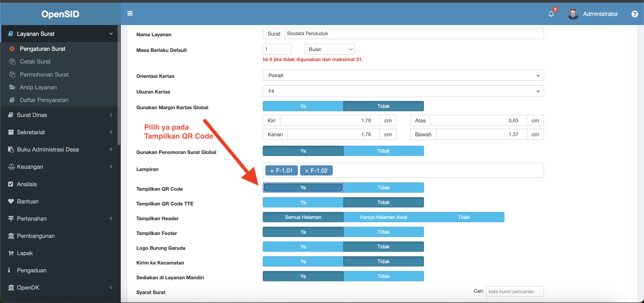The height and width of the screenshot is (303, 644).
Task: Select Ya for Tampilkan QR Code TTE
Action: [x=303, y=202]
